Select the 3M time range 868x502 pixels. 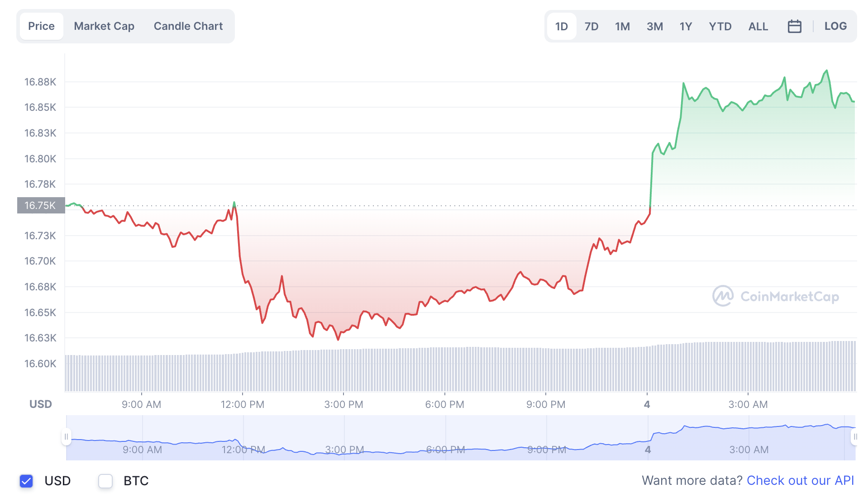click(654, 26)
